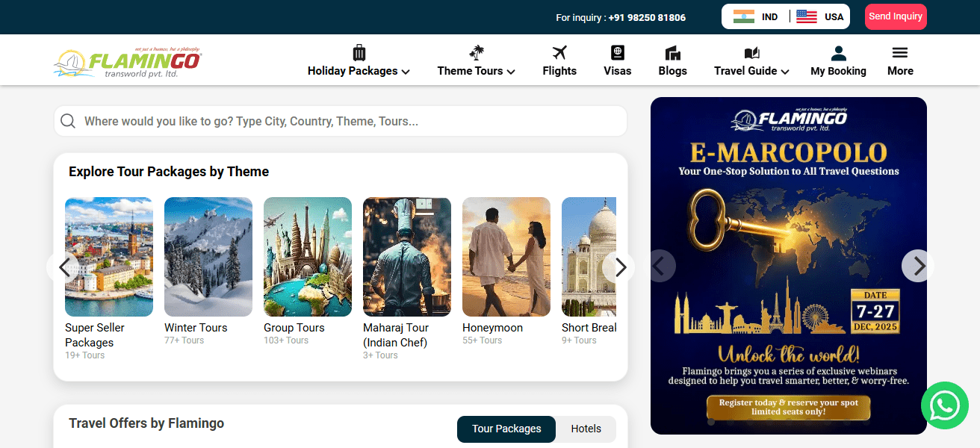980x448 pixels.
Task: Open Short Breaks Taj Mahal thumbnail
Action: [x=589, y=257]
